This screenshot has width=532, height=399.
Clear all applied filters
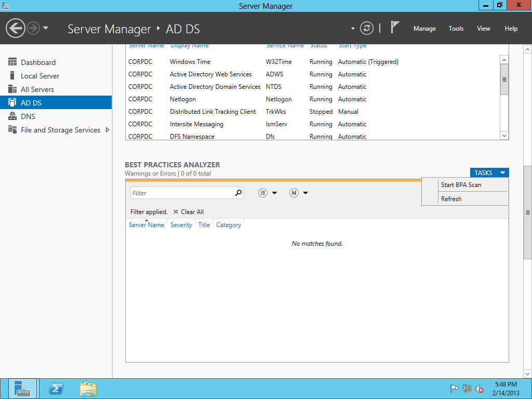click(189, 212)
